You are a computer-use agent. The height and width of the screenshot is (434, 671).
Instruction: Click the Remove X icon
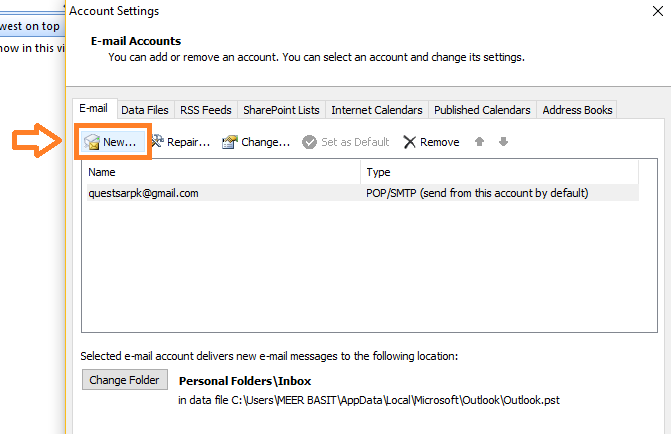click(x=409, y=142)
